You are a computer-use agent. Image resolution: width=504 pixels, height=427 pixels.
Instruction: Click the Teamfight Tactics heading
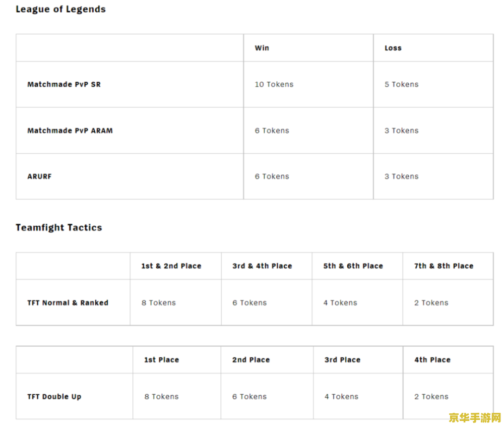59,228
